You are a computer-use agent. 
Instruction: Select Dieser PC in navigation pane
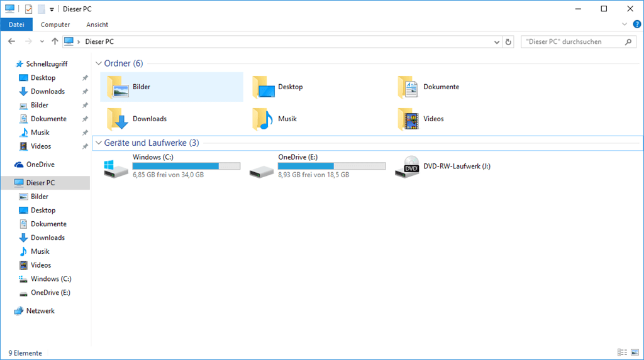[x=45, y=183]
